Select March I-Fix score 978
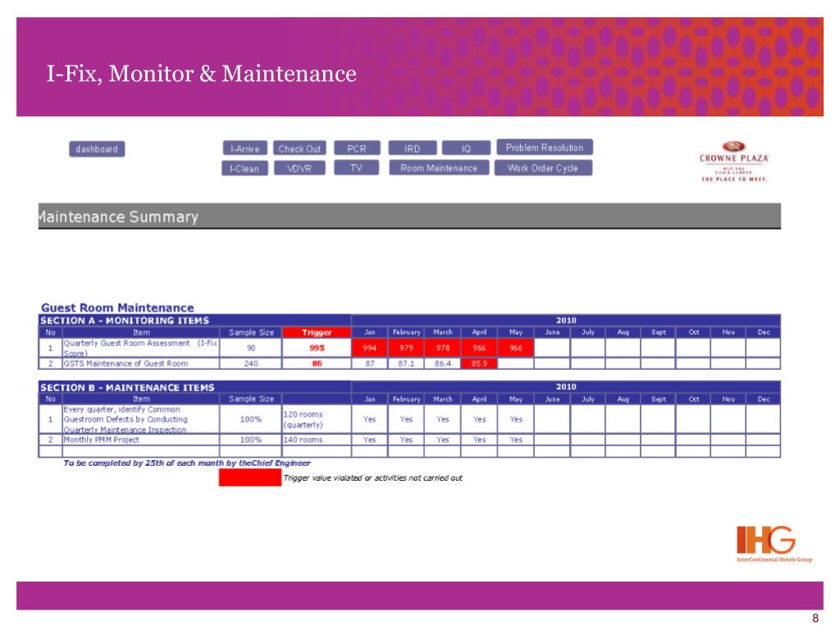Viewport: 840px width, 630px height. (x=442, y=348)
